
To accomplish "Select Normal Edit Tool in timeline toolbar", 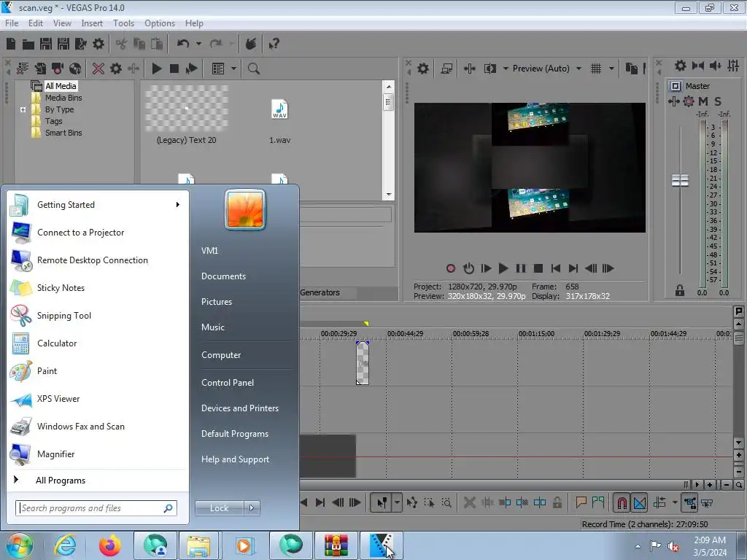I will pos(382,502).
